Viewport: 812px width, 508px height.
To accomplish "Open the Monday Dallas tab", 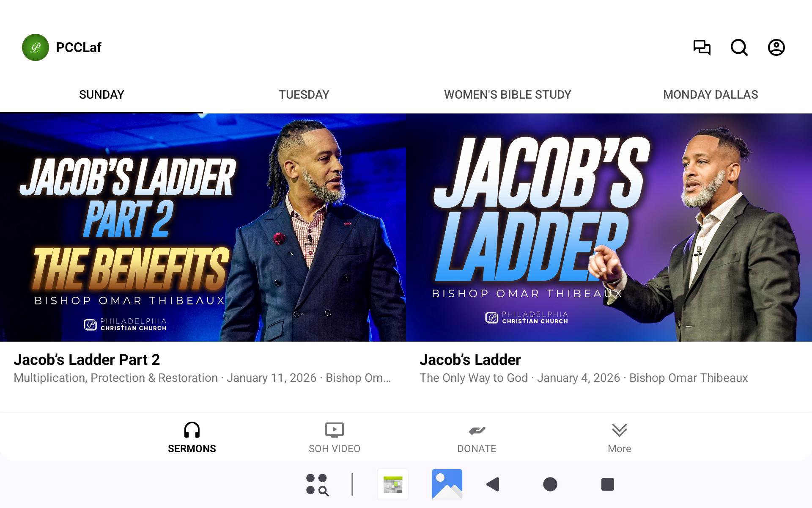I will (x=710, y=94).
